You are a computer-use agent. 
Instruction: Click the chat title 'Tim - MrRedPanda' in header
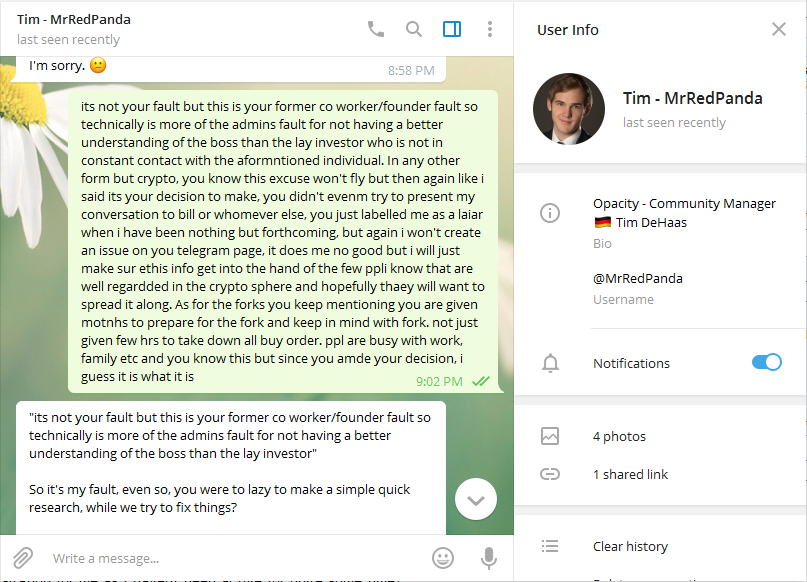tap(74, 20)
